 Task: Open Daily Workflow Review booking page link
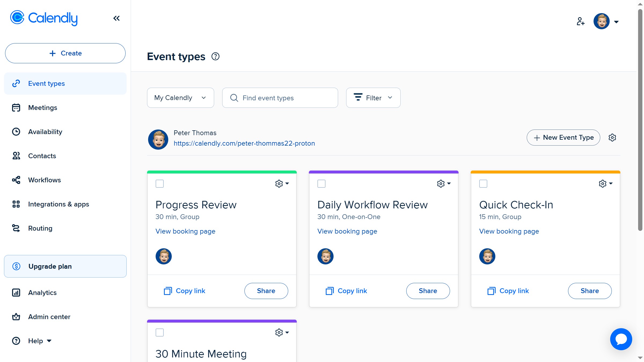[x=347, y=231]
